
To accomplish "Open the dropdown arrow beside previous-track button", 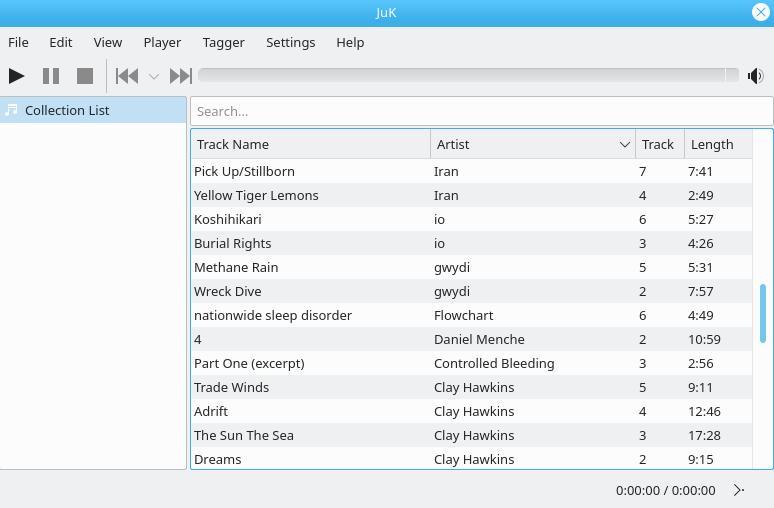I will 154,77.
